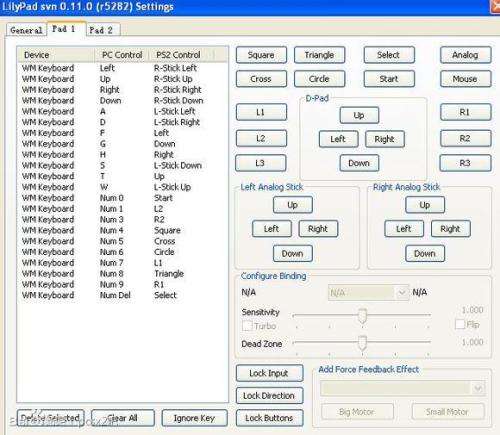Open the Pad 1 tab
The width and height of the screenshot is (500, 435).
click(66, 29)
